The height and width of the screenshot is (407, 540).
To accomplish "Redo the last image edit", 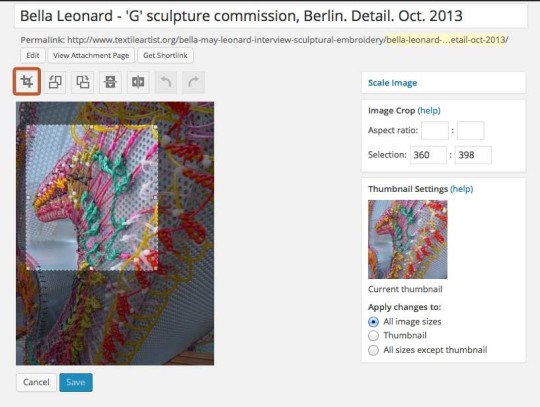I will [194, 82].
